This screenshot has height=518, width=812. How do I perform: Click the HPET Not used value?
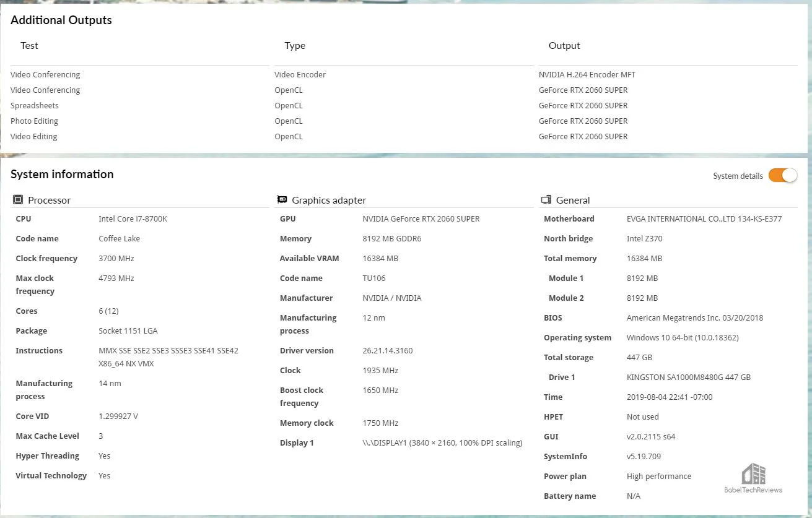[643, 417]
